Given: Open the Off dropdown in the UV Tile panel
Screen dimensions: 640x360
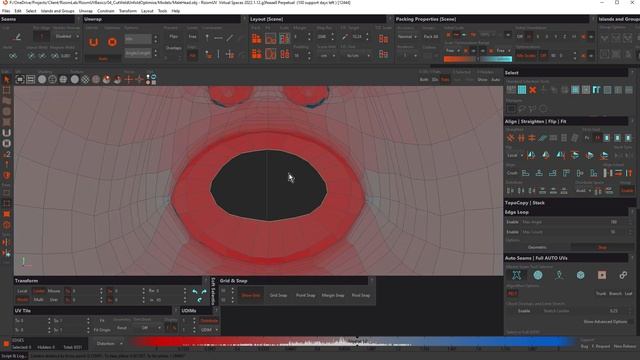Looking at the screenshot, I should pos(149,328).
